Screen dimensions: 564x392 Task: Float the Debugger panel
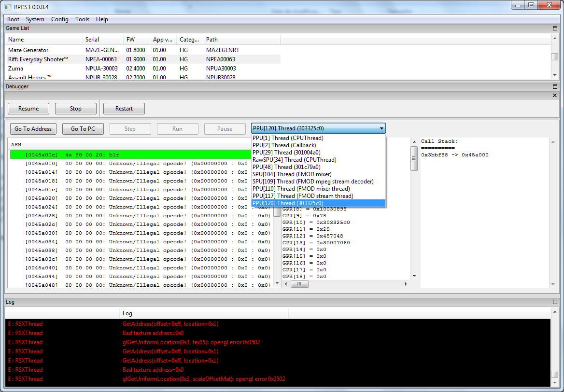[x=555, y=87]
